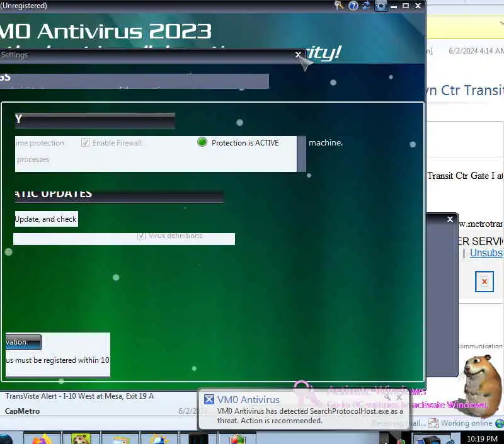Close the dark panel beside the email
The image size is (504, 444).
coord(450,219)
